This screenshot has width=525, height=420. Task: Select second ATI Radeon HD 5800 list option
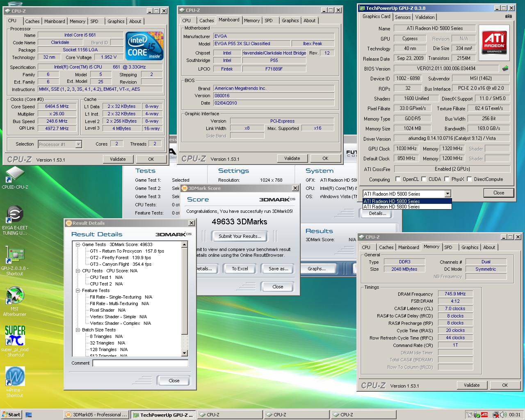pyautogui.click(x=407, y=207)
